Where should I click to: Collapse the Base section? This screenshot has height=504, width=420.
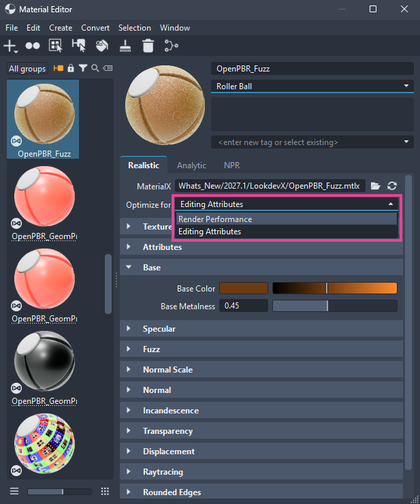[261, 267]
